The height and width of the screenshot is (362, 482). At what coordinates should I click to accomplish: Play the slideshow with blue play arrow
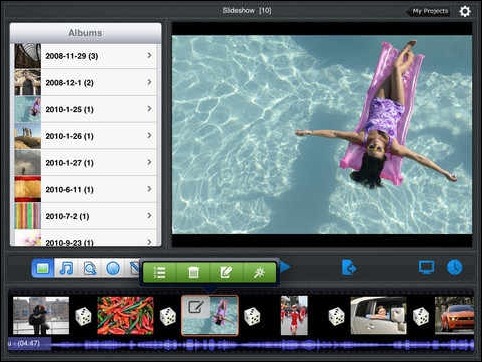point(285,267)
